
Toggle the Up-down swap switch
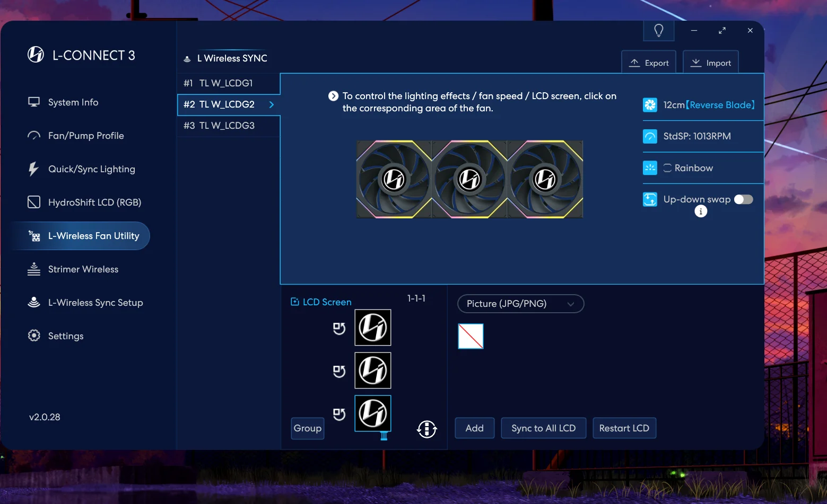tap(744, 199)
